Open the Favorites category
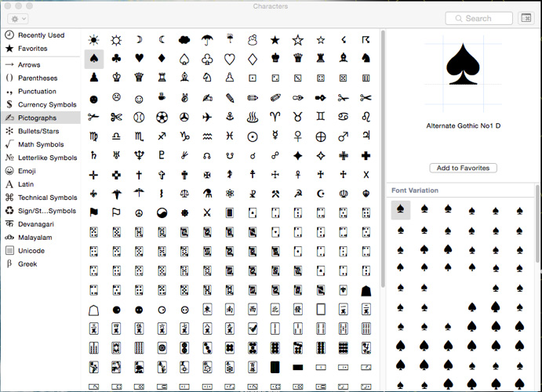Image resolution: width=542 pixels, height=392 pixels. [x=41, y=49]
